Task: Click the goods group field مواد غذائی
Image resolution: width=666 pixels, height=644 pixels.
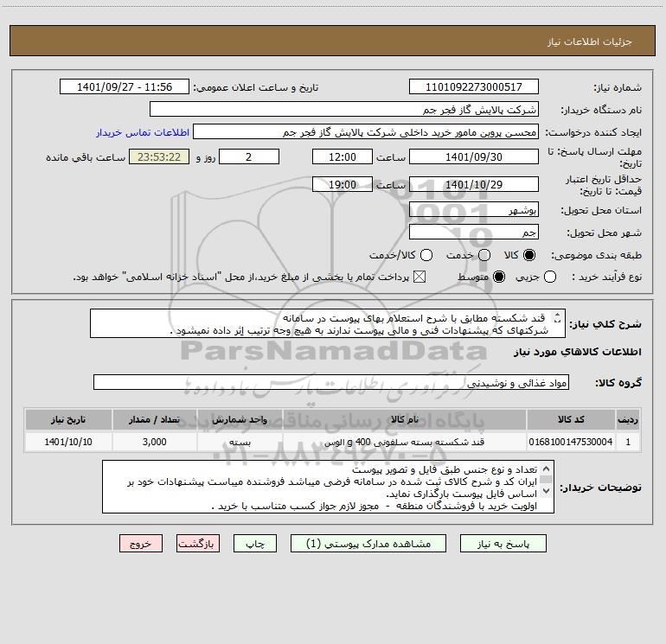Action: [x=331, y=382]
